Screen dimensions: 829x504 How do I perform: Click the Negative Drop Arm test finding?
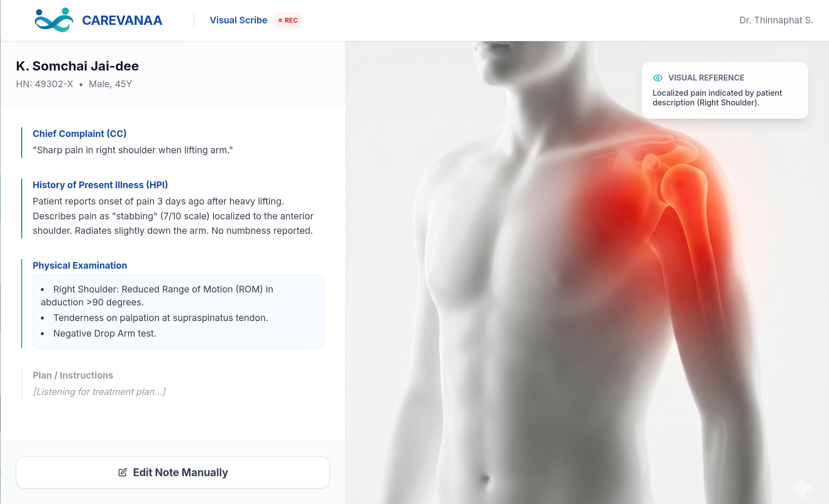coord(105,333)
